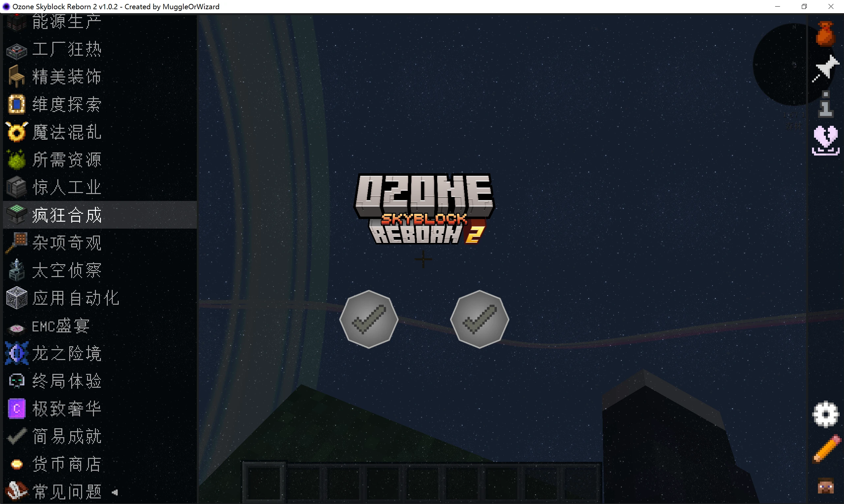Open the 货币商店 coin shop chapter
The image size is (844, 504).
(x=100, y=464)
